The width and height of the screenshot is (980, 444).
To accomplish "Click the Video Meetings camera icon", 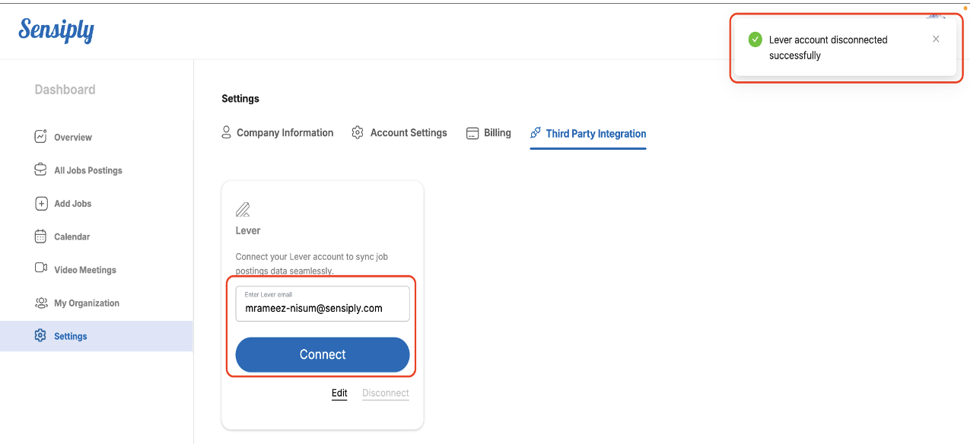I will tap(41, 269).
